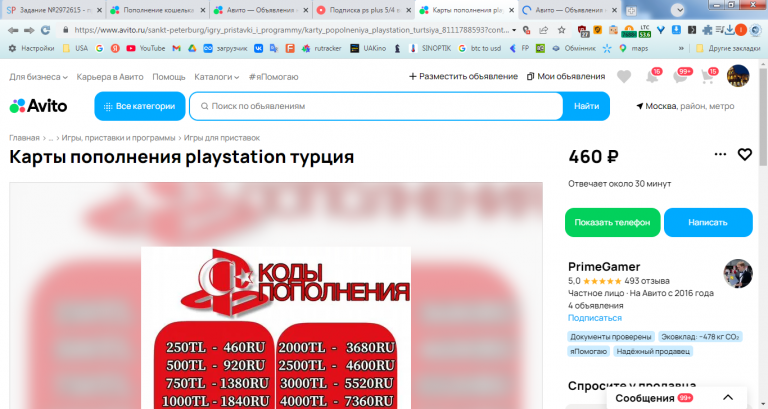Switch to the last Авито — Объявления tab
This screenshot has width=768, height=409.
point(568,10)
